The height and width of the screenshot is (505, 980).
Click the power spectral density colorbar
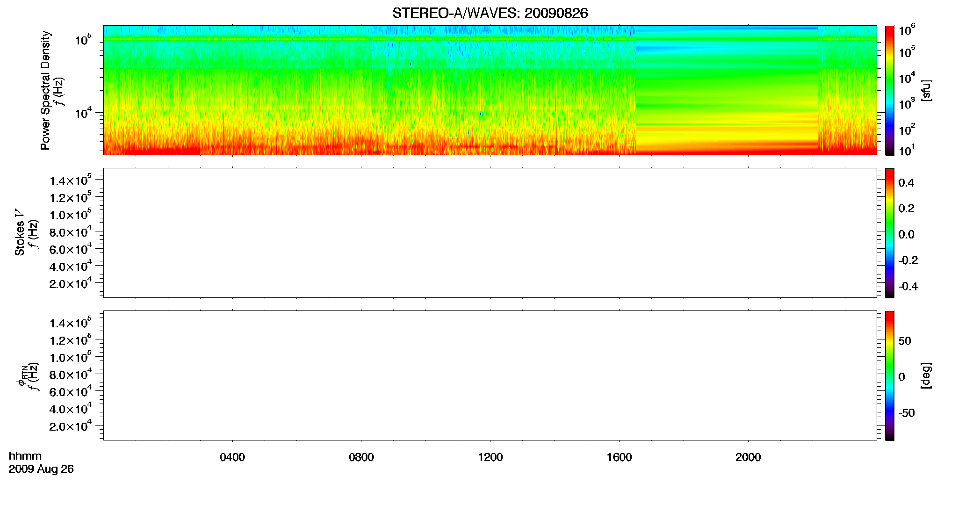pos(890,90)
